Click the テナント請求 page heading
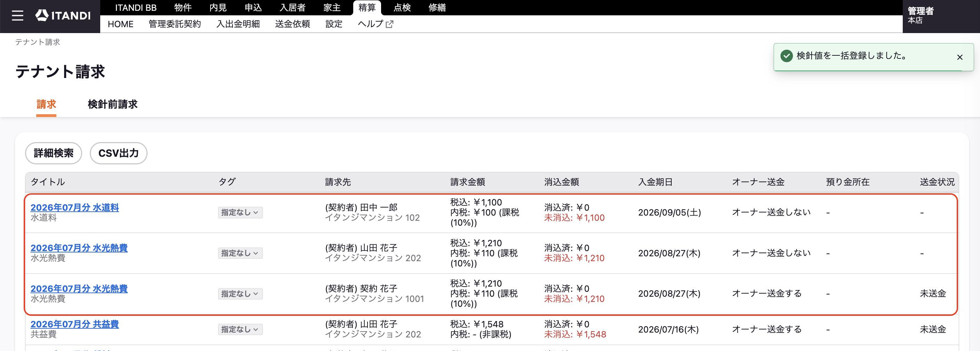980x351 pixels. (60, 72)
